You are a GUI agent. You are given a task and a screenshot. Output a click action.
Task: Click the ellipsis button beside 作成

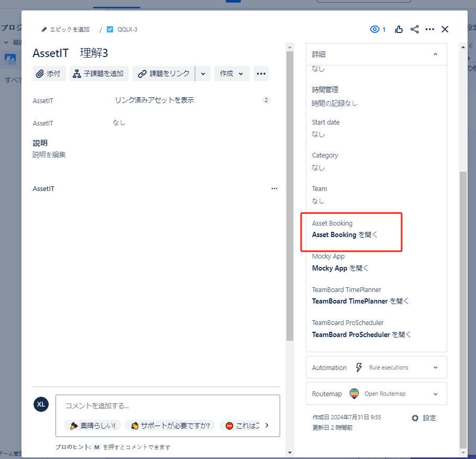point(261,74)
